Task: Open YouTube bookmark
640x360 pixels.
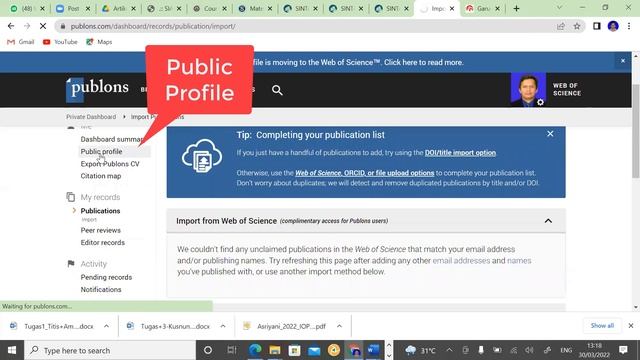Action: click(60, 42)
